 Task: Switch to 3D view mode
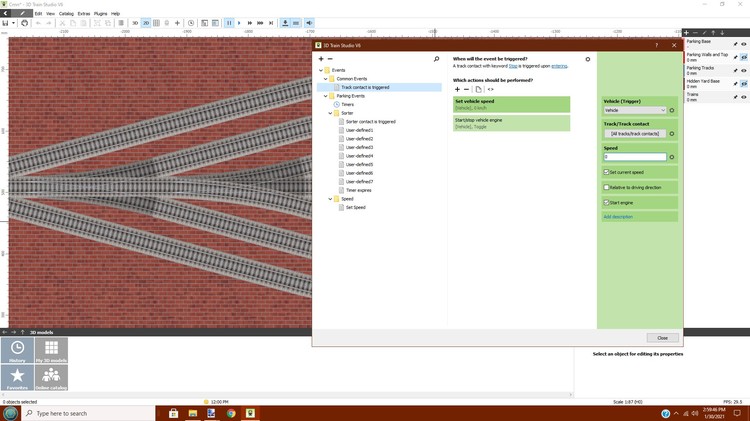coord(136,22)
